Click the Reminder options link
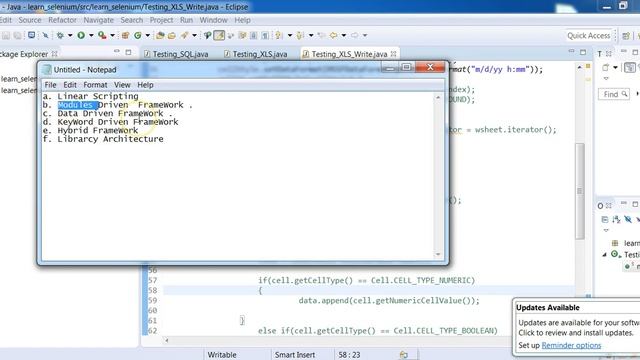Viewport: 640px width, 360px height. point(571,345)
